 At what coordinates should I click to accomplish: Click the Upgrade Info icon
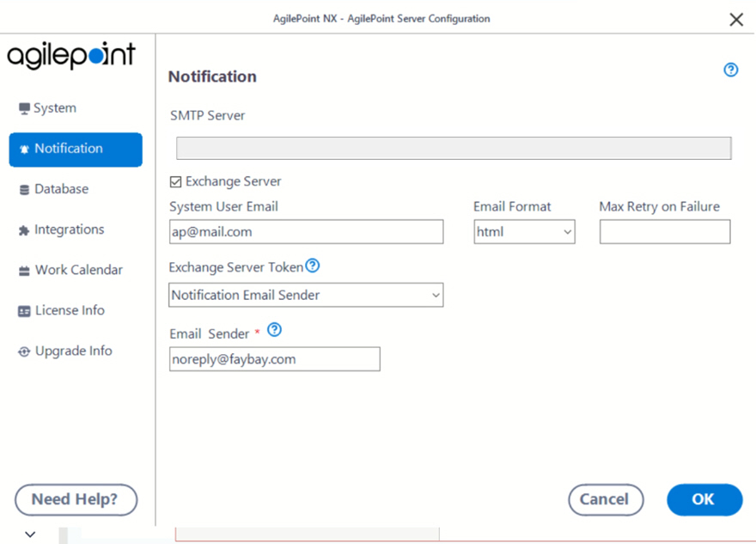24,351
